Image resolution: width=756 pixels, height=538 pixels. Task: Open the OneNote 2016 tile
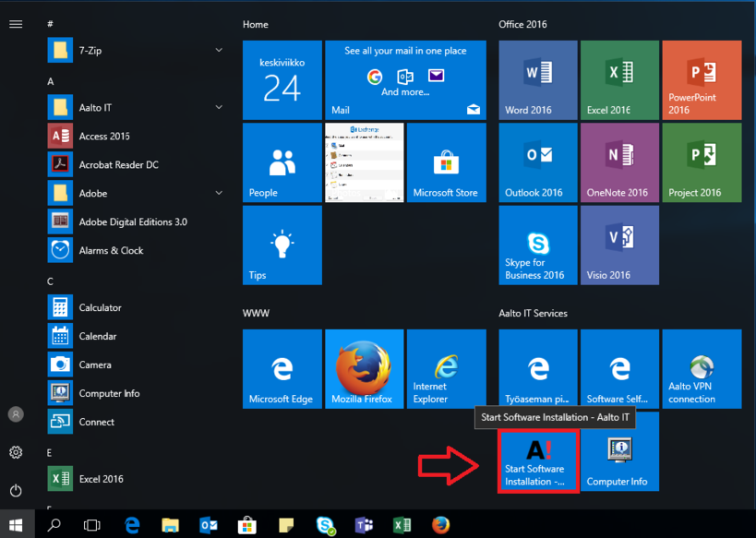pos(618,162)
